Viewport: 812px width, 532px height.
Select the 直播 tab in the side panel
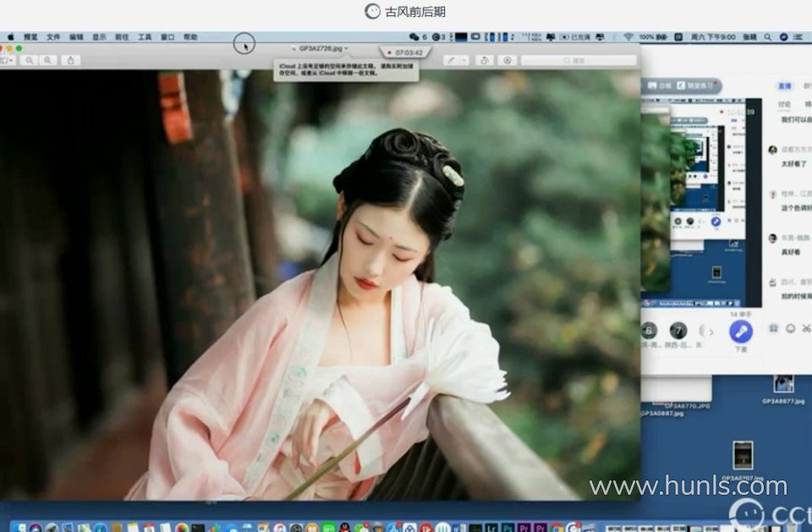pos(785,86)
